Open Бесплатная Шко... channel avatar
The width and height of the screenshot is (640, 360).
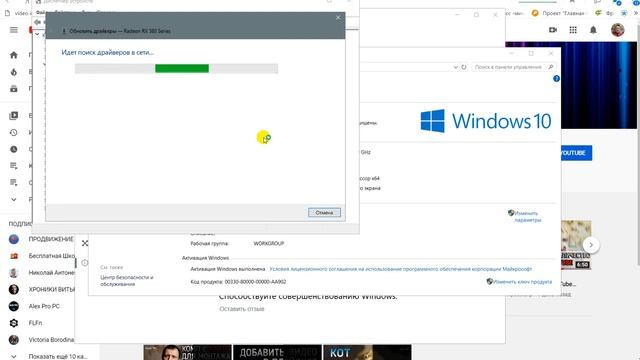[14, 256]
